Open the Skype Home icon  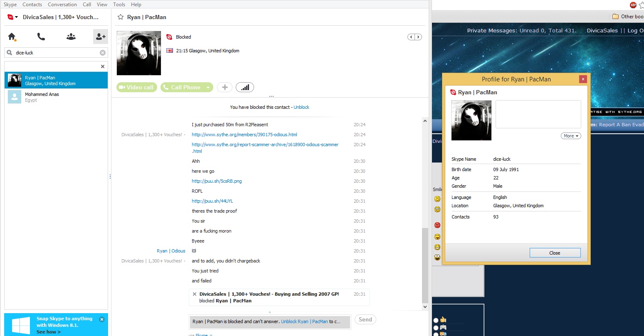click(x=12, y=37)
